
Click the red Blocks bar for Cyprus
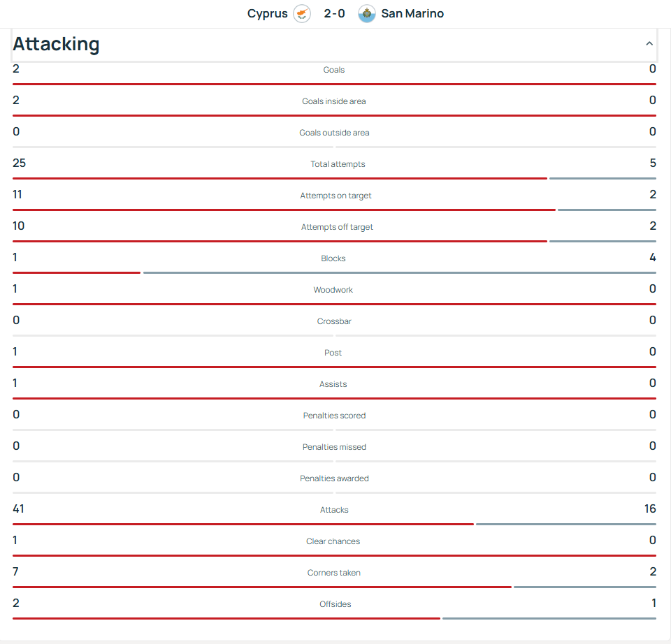point(76,272)
